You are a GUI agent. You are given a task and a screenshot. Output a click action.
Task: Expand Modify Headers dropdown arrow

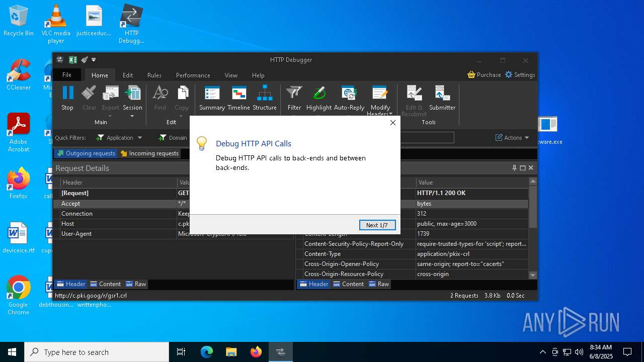(390, 114)
